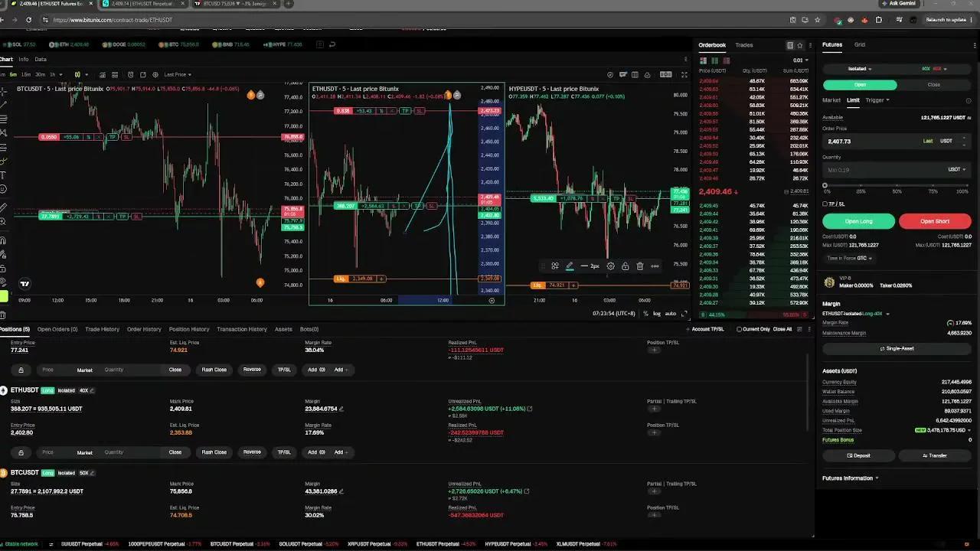This screenshot has width=980, height=551.
Task: Click Reverse for the ETHUSDT position
Action: [x=252, y=452]
